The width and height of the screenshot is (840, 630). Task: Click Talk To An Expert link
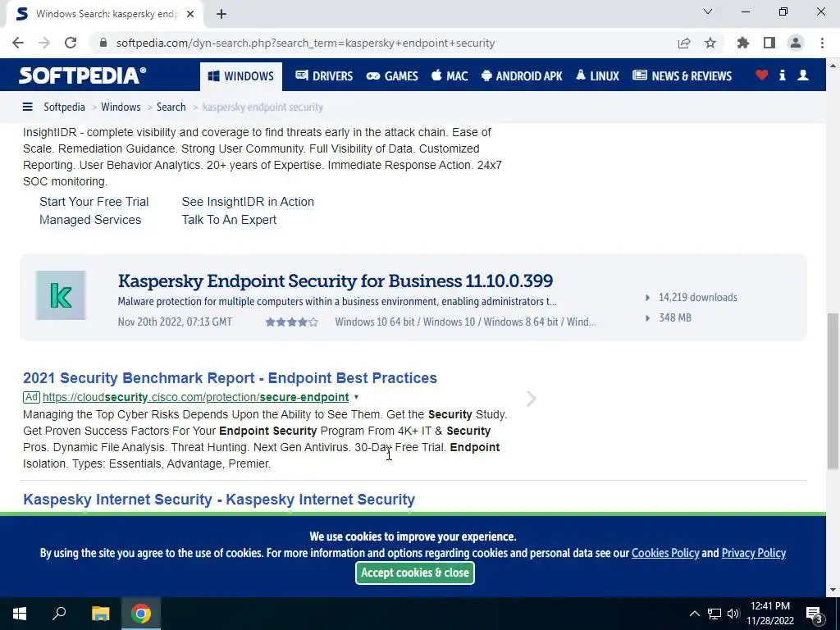229,220
